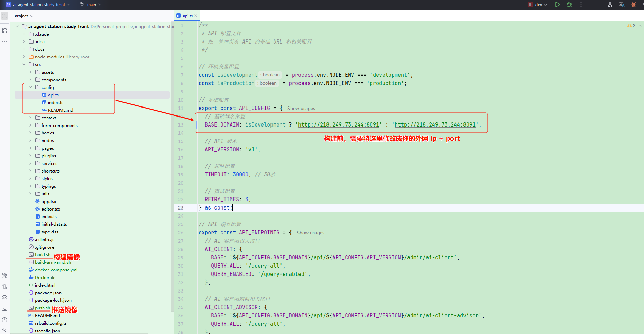Collapse the config folder in the tree
The width and height of the screenshot is (644, 334).
point(30,87)
